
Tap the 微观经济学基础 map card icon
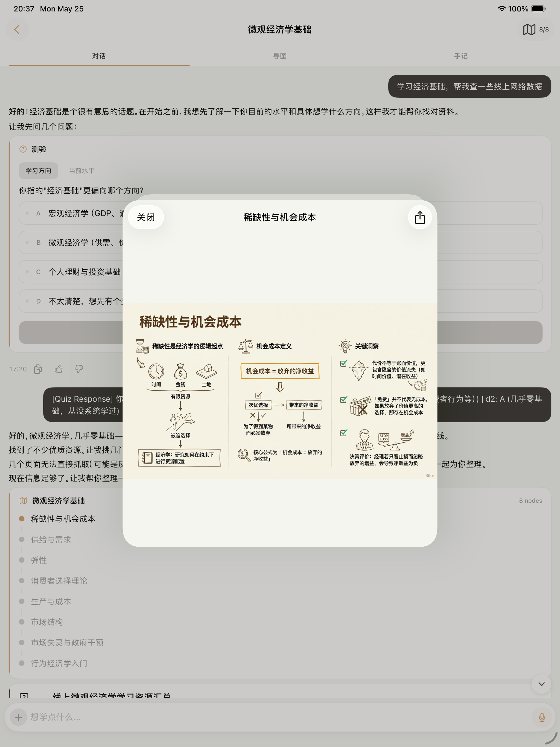[x=23, y=500]
